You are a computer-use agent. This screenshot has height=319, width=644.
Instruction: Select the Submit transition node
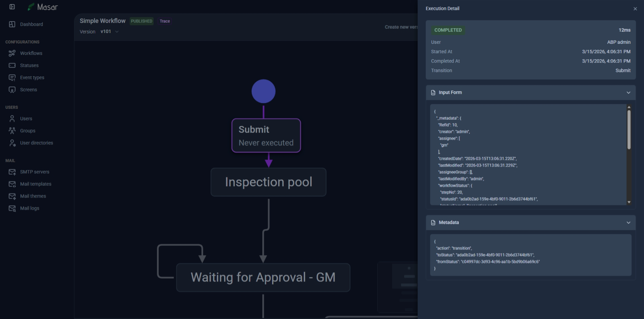tap(266, 136)
